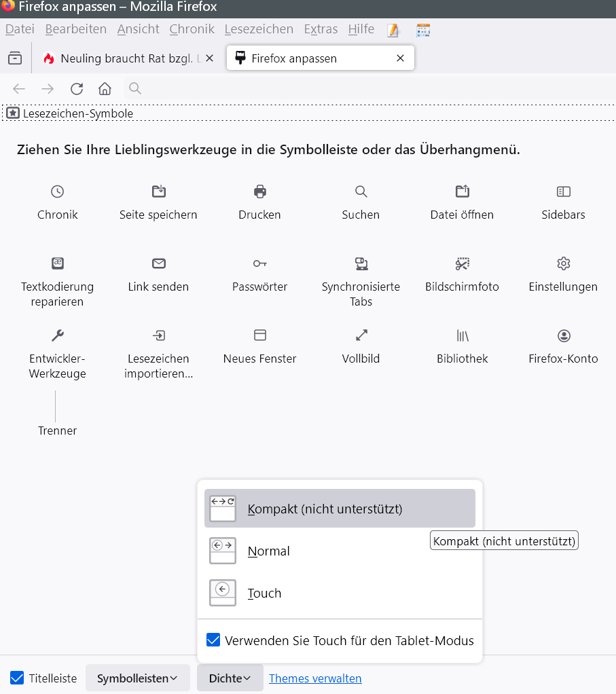Viewport: 616px width, 694px height.
Task: Click the Passwörter key icon
Action: (259, 263)
